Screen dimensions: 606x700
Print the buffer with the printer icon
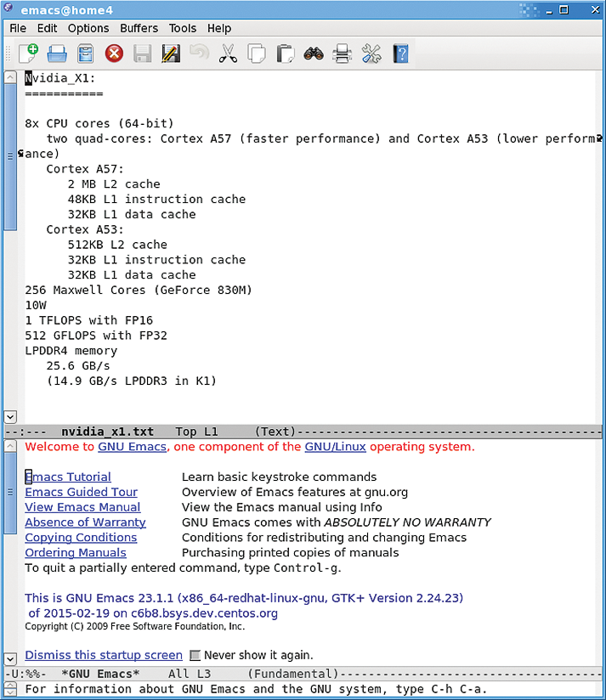pos(342,54)
